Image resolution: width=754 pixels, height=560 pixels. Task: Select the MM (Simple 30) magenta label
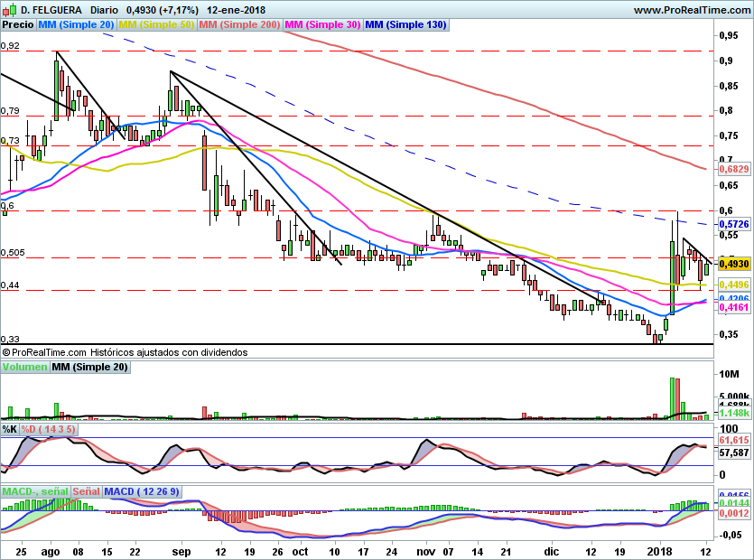click(322, 25)
